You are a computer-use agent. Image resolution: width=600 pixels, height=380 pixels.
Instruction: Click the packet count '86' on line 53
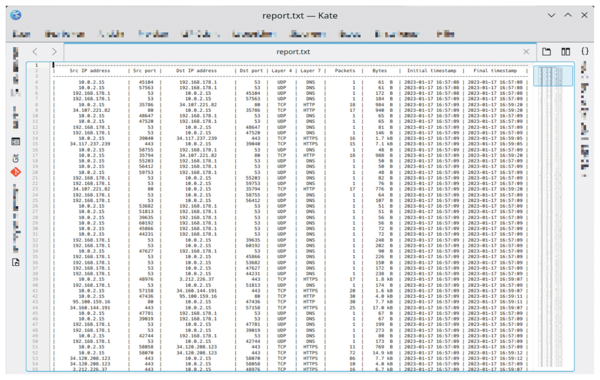[352, 359]
